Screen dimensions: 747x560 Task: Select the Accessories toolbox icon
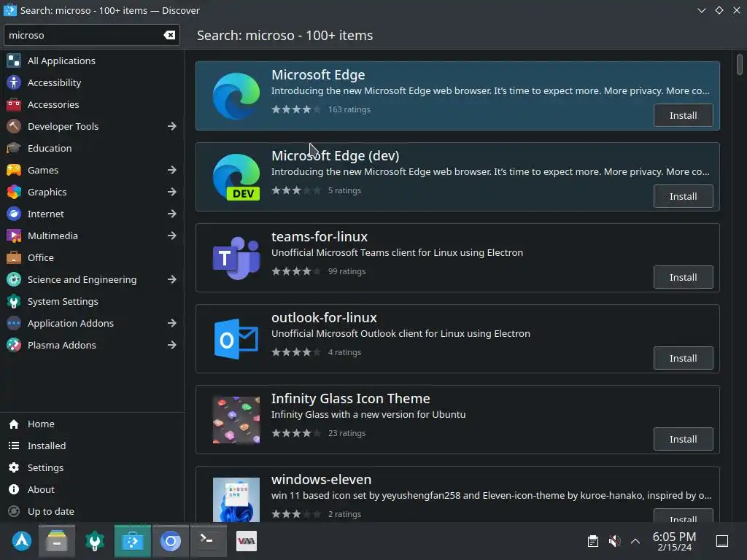point(14,104)
